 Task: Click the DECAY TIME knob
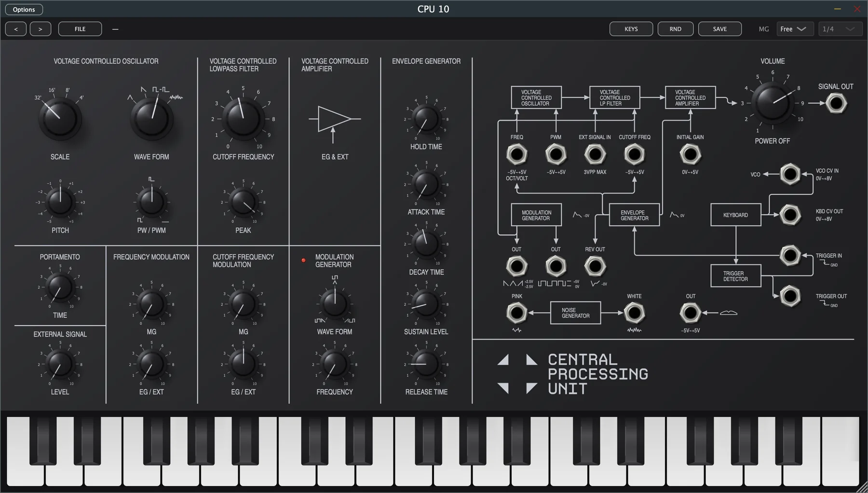click(x=426, y=244)
